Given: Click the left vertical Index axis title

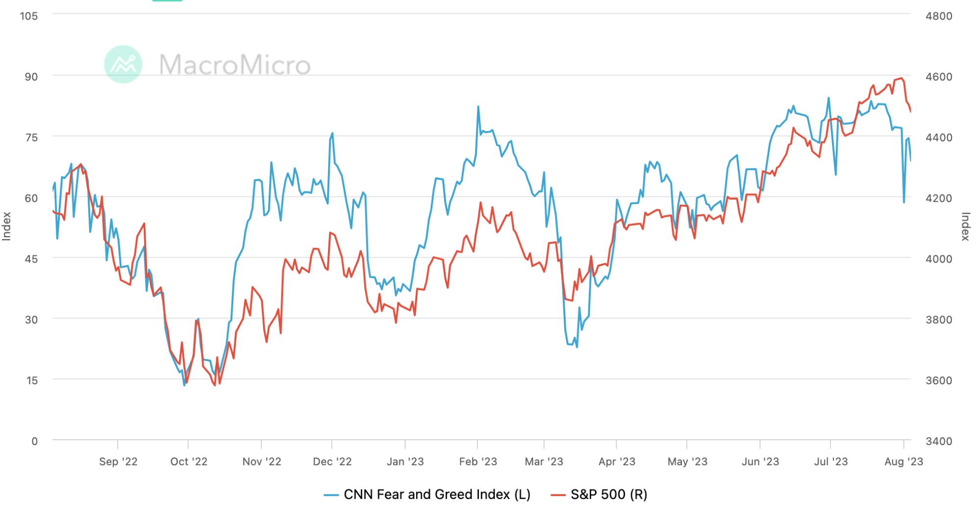Looking at the screenshot, I should pyautogui.click(x=6, y=226).
